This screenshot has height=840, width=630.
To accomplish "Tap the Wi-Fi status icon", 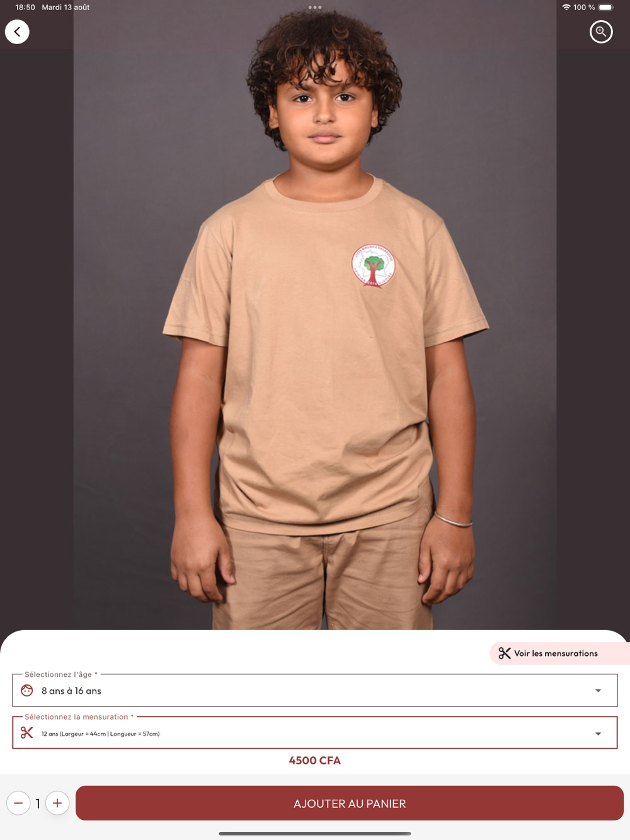I will [x=566, y=8].
